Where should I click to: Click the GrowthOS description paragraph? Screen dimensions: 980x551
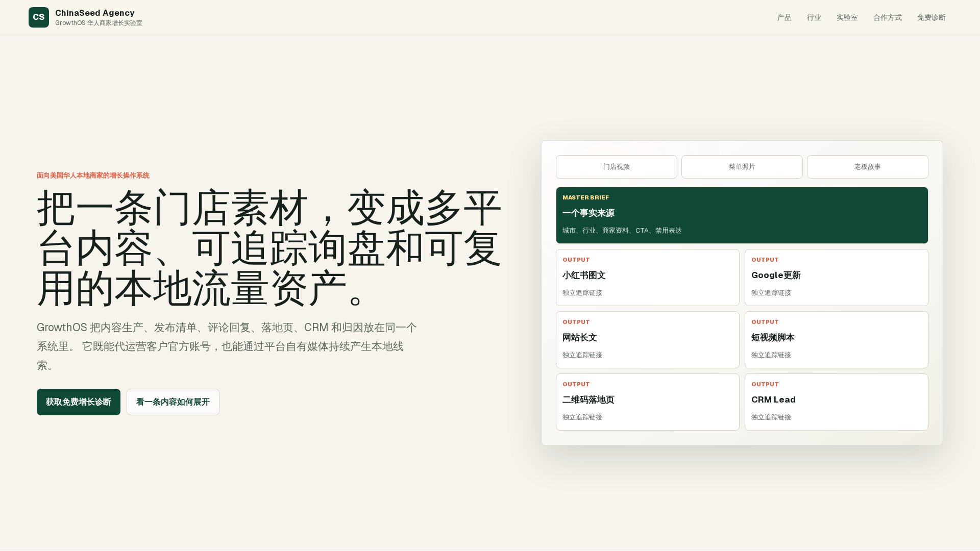[x=227, y=346]
